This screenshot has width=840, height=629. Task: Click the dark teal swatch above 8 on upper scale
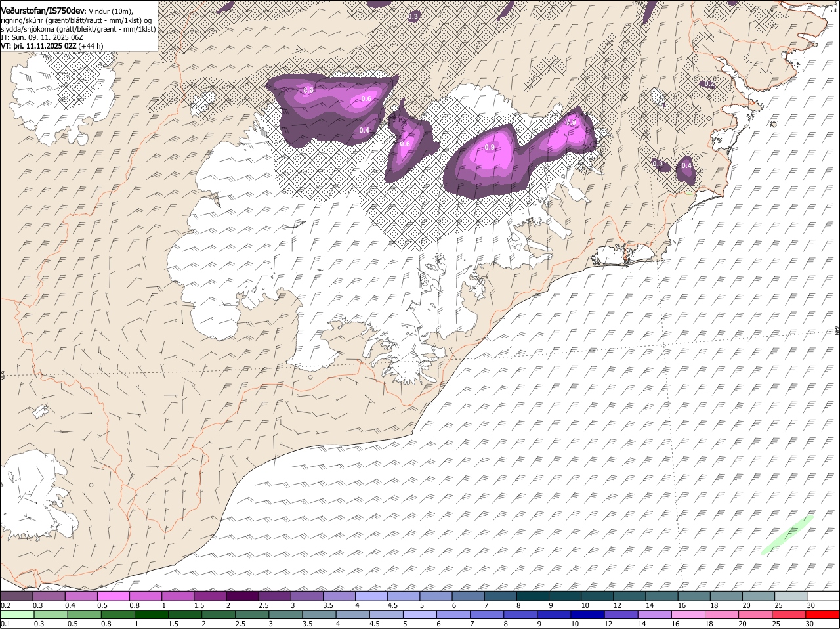click(533, 596)
